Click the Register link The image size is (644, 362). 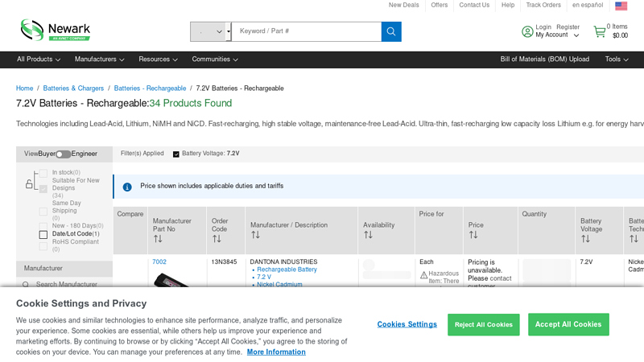[568, 27]
